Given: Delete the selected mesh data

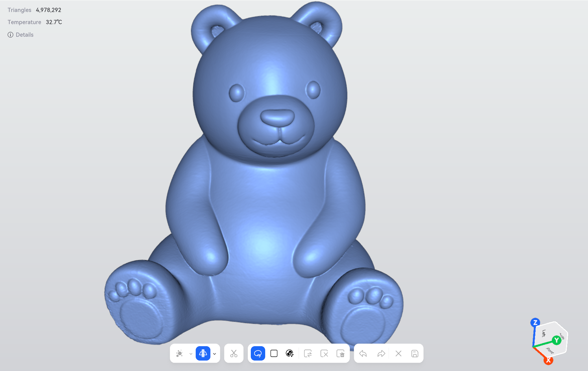Looking at the screenshot, I should pyautogui.click(x=341, y=353).
